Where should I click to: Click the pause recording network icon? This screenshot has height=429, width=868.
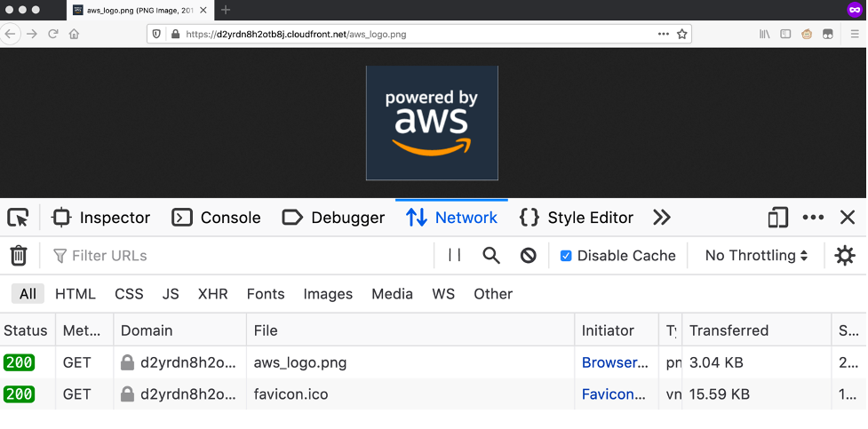[455, 256]
